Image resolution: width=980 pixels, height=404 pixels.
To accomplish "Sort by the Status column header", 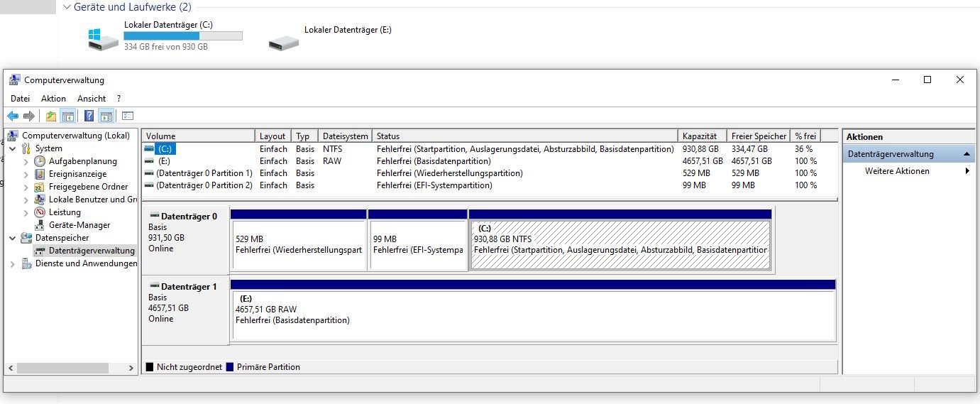I will coord(525,136).
